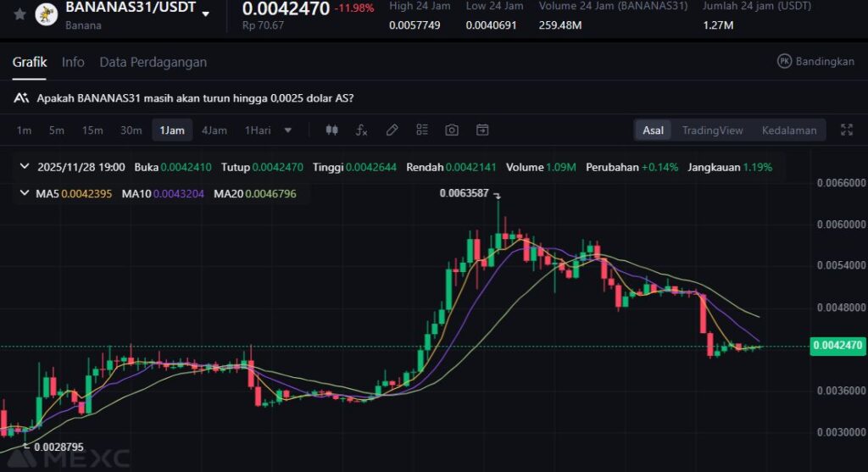Click the Bandingkan compare button
Screen dimensions: 868x472
(x=815, y=61)
